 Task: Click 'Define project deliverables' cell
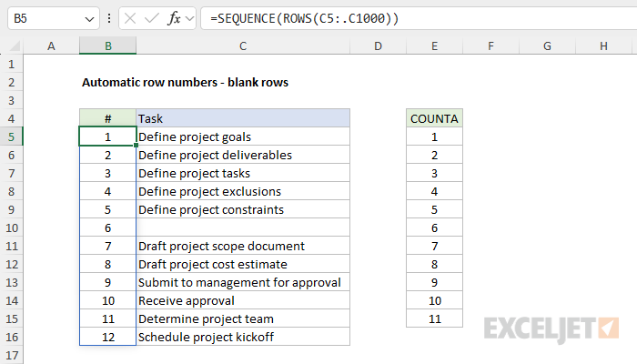(243, 155)
